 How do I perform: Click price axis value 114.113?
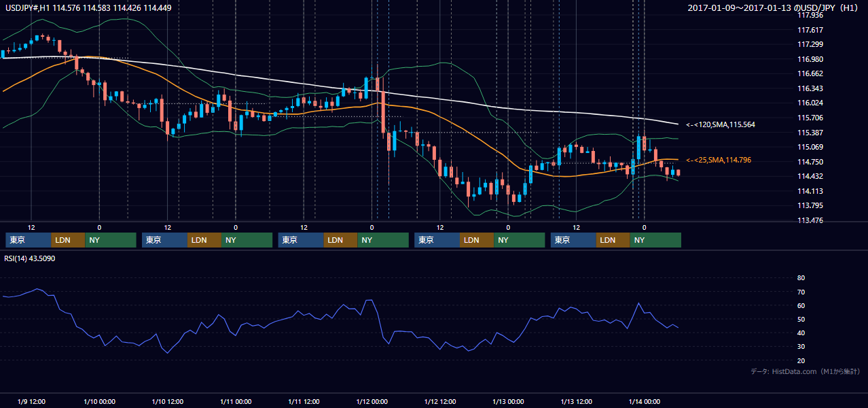(810, 191)
